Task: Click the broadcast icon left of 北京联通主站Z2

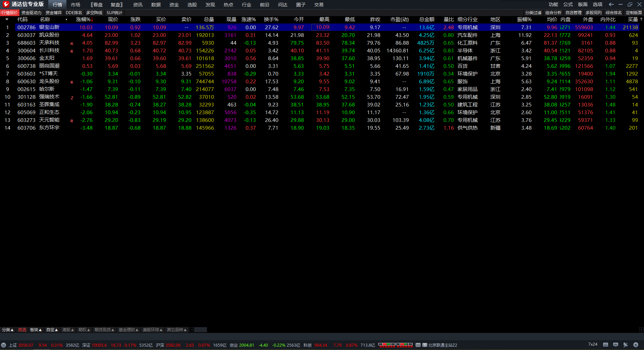Action: [x=418, y=345]
